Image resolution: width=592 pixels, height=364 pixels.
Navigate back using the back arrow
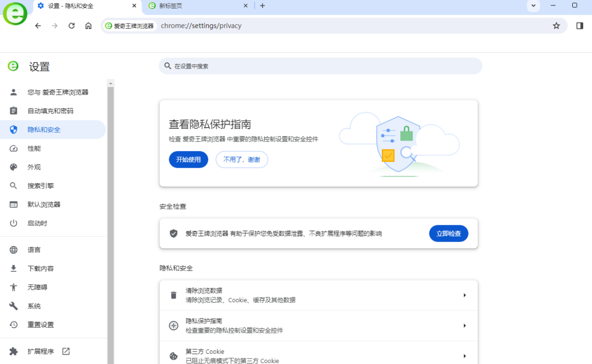(x=37, y=25)
